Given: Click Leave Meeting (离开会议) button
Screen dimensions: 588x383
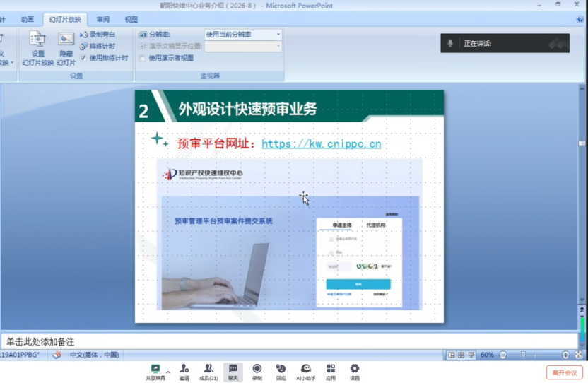Looking at the screenshot, I should pyautogui.click(x=565, y=372).
